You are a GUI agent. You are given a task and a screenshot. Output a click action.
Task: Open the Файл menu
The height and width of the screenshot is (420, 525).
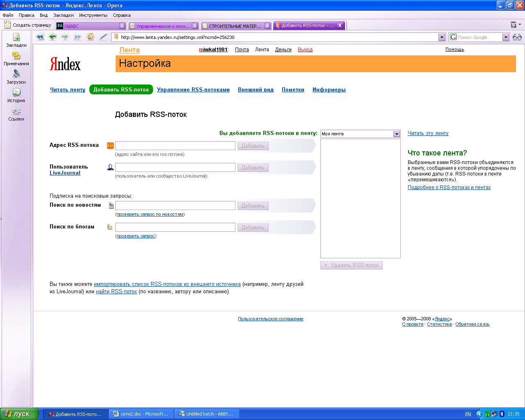point(8,15)
